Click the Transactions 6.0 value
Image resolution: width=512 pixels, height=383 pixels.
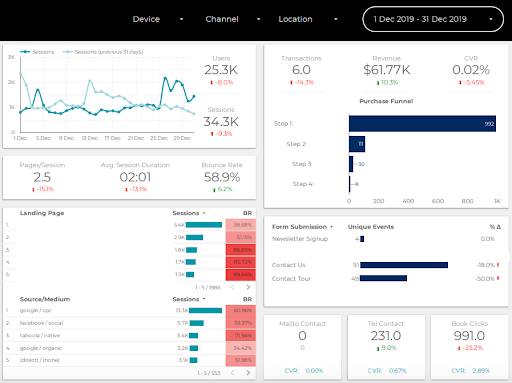click(x=301, y=70)
